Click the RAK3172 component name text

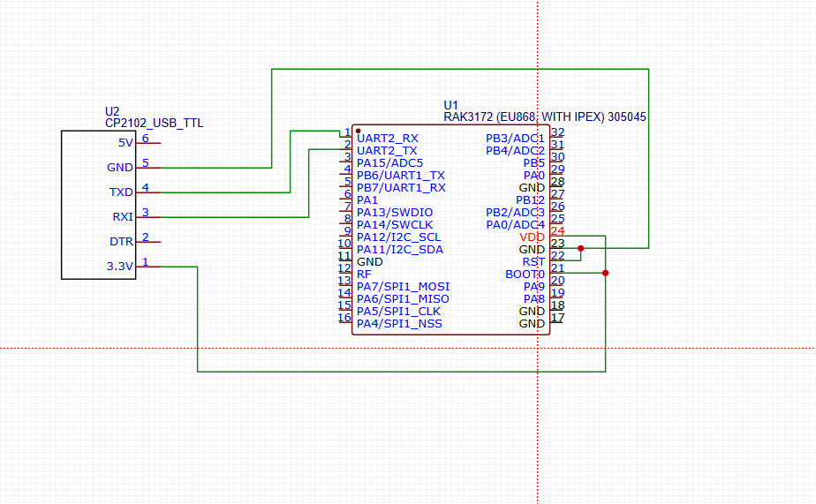coord(544,117)
